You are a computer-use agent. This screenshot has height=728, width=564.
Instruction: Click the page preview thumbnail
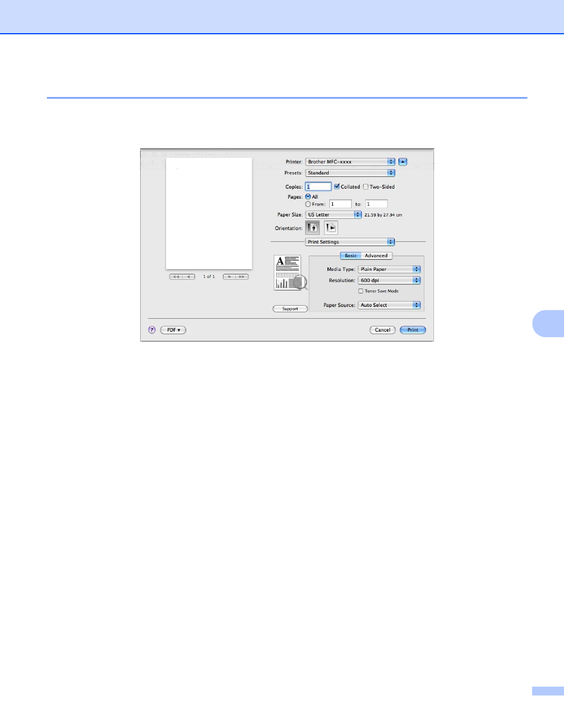(x=209, y=213)
